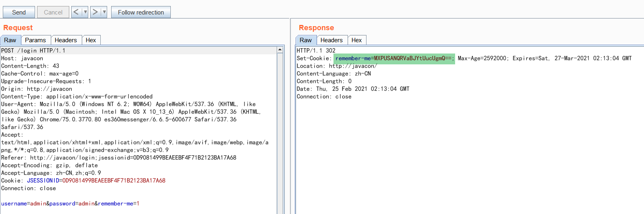Click the request Connection: close line
The image size is (644, 214).
[29, 188]
